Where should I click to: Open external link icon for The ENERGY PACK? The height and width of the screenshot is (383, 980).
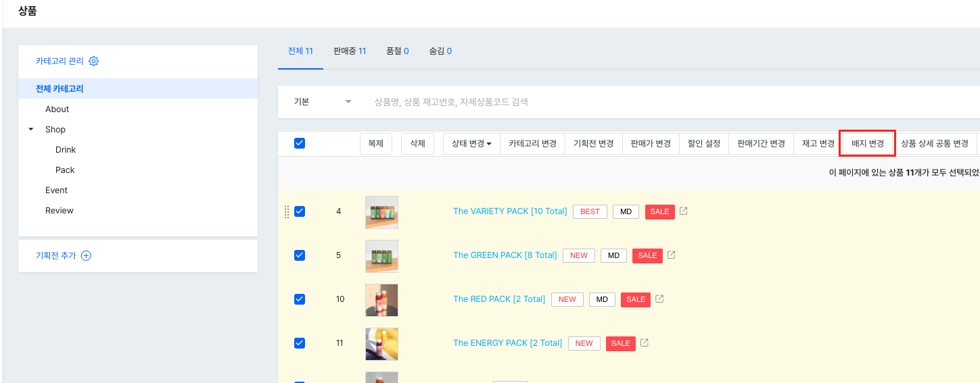coord(645,343)
